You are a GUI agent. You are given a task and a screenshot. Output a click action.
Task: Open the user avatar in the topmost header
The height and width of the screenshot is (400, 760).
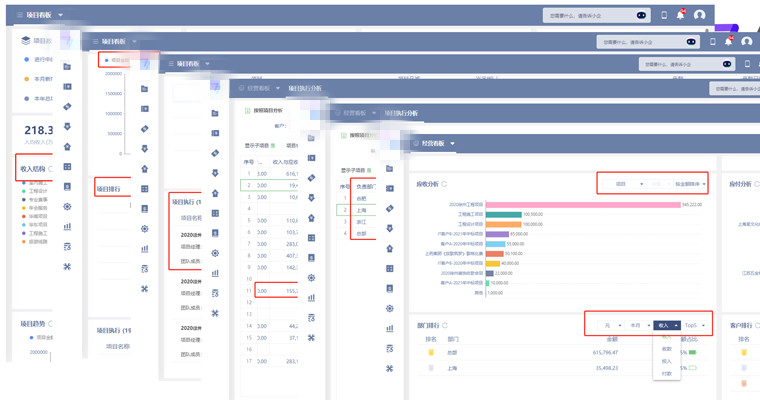[699, 15]
